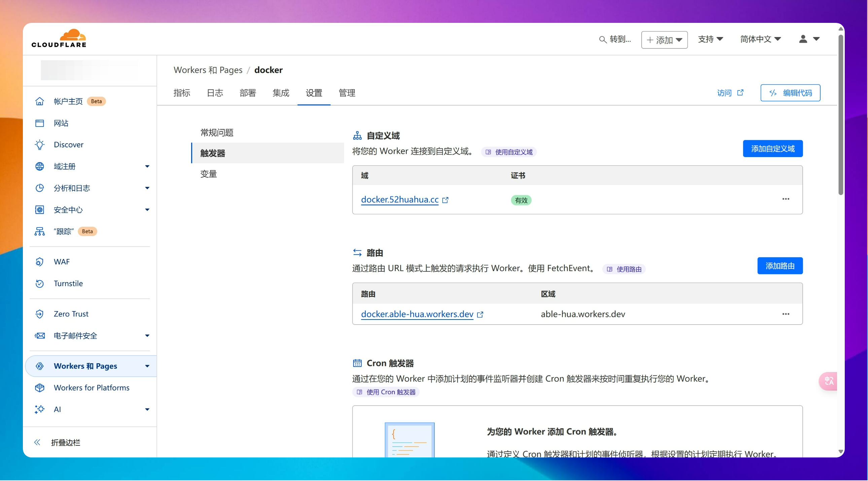Open external link icon beside docker.able-hua.workers.dev

pos(480,314)
